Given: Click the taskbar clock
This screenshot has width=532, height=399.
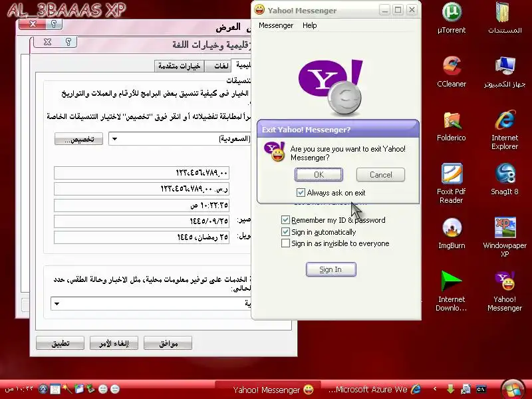Looking at the screenshot, I should point(19,389).
